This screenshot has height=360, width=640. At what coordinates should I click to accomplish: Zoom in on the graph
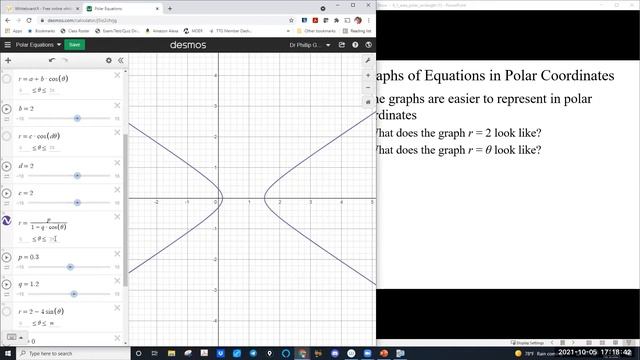coord(368,75)
